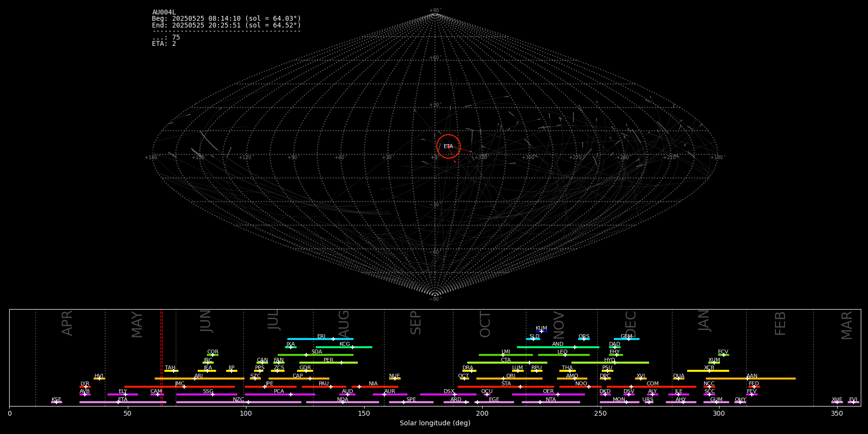Viewport: 868px width, 434px height.
Task: Select the NTA shower label
Action: click(x=551, y=400)
